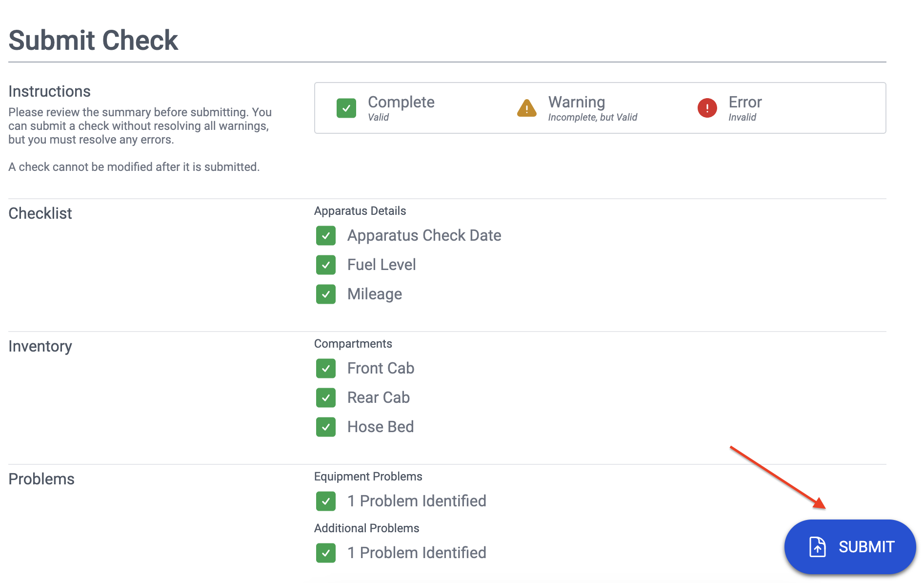Click the Apparatus Check Date green checkmark
This screenshot has width=924, height=583.
click(x=326, y=235)
